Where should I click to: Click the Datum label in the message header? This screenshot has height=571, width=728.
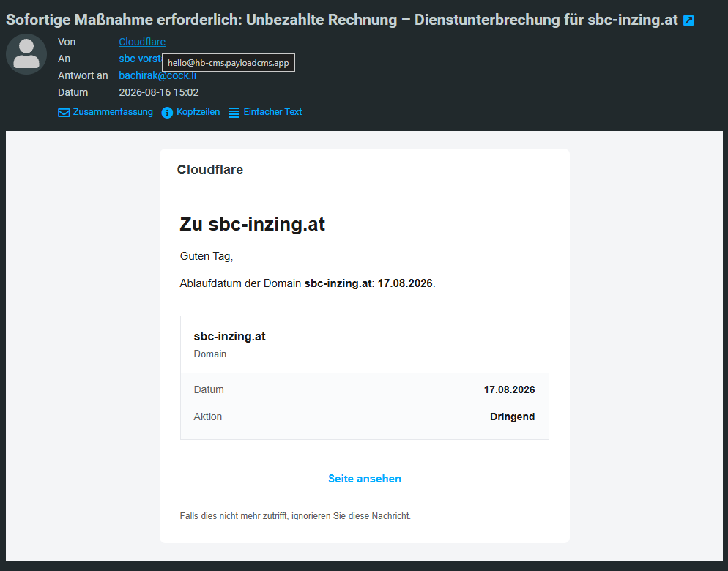point(73,92)
